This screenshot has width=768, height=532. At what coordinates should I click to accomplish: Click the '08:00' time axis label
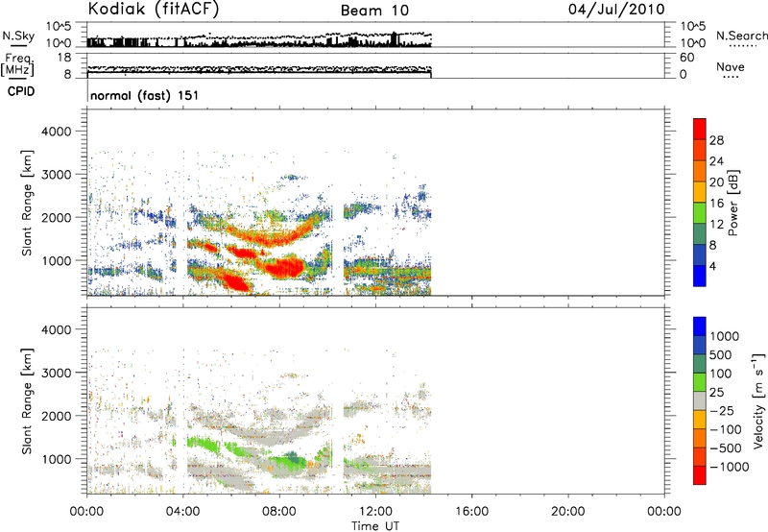coord(279,512)
